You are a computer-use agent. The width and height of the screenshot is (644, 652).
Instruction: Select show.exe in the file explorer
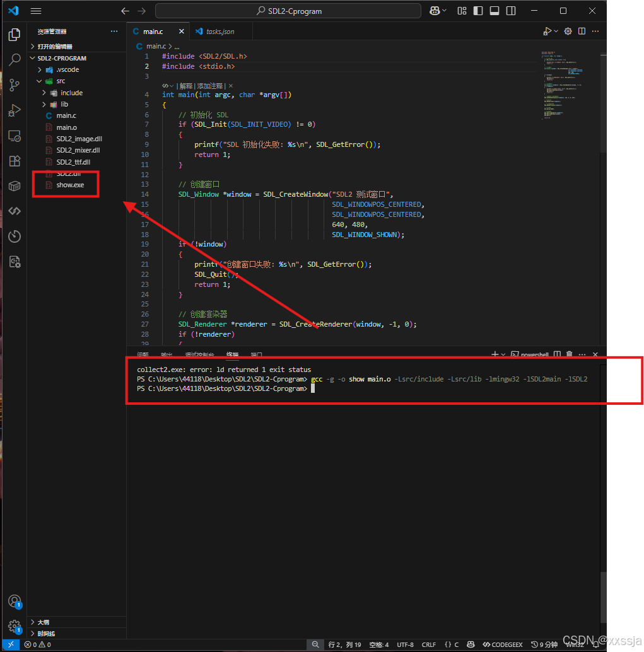tap(69, 185)
